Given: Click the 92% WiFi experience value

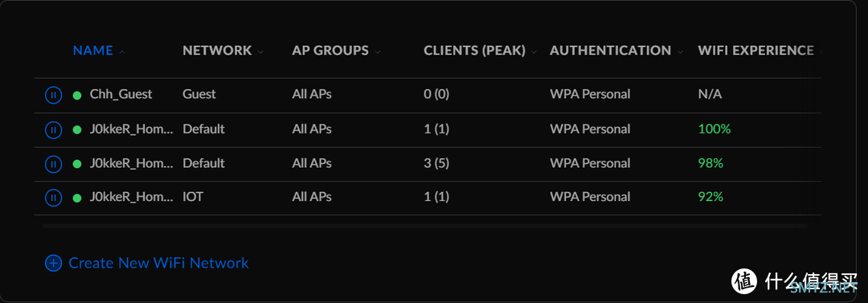Looking at the screenshot, I should tap(710, 197).
